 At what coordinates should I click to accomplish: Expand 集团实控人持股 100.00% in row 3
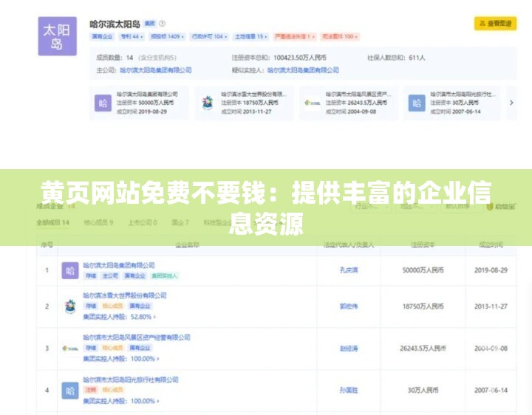pos(121,359)
